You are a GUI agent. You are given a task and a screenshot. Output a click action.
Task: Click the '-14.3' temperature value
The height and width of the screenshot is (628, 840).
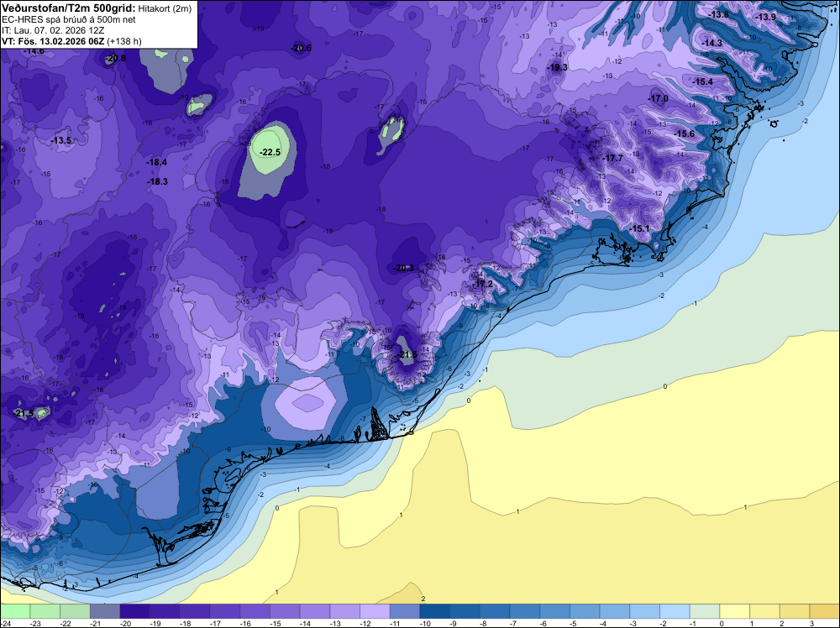[712, 44]
